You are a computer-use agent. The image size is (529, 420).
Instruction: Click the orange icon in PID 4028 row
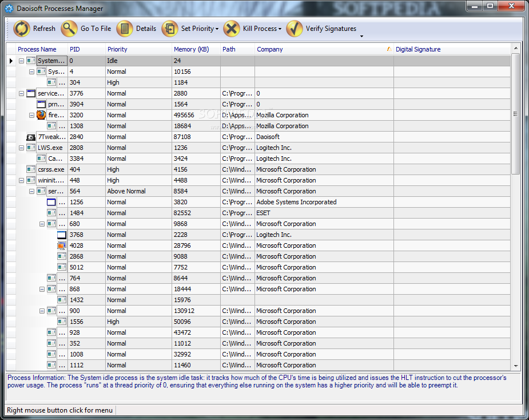[62, 245]
